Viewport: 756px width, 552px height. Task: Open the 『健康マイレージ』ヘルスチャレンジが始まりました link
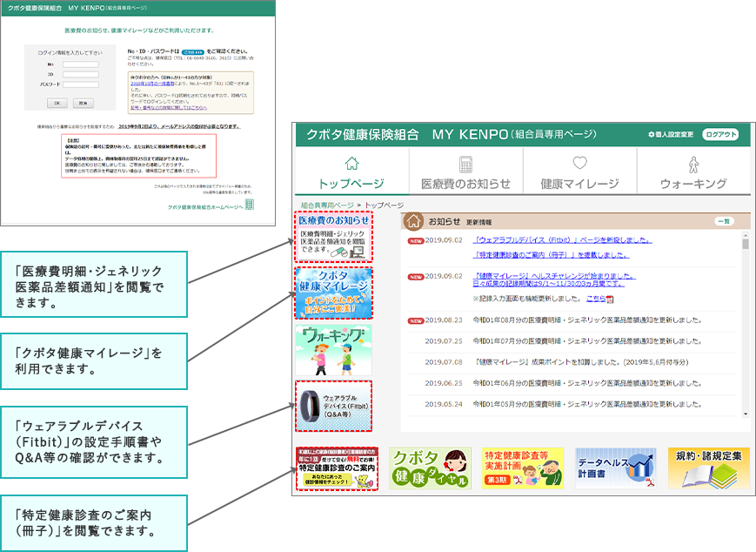tap(554, 276)
